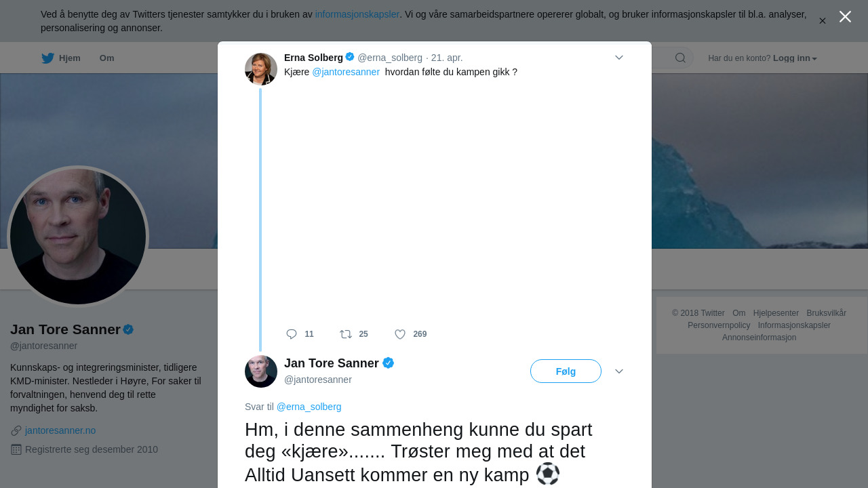
Task: Open the Hjelpesenter link in the footer
Action: [x=776, y=313]
